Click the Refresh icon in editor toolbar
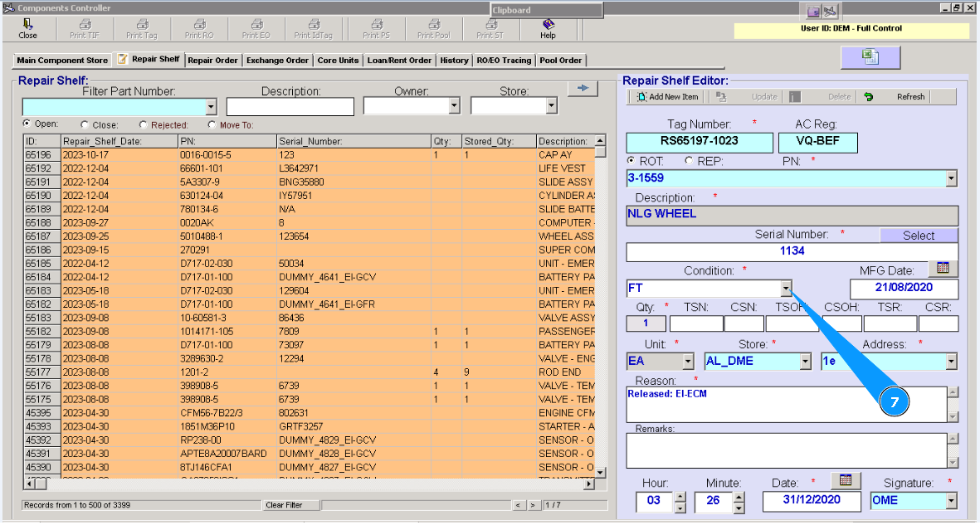Viewport: 980px width, 525px height. click(869, 97)
